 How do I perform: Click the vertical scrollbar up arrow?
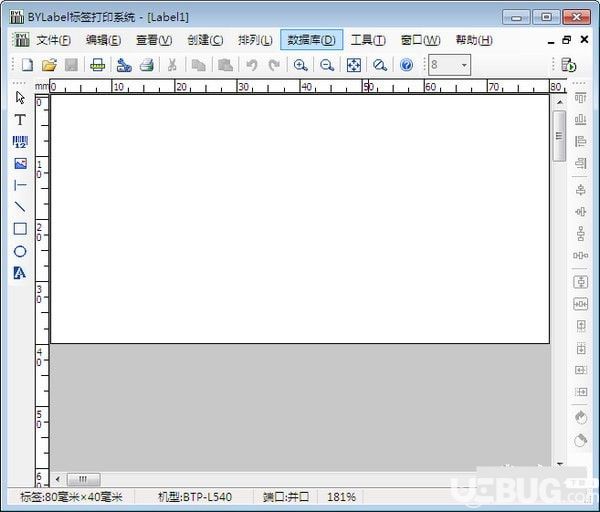(559, 102)
